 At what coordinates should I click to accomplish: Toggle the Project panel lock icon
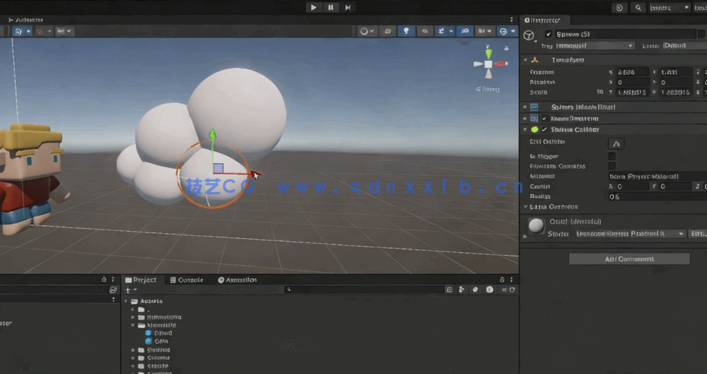click(x=502, y=280)
